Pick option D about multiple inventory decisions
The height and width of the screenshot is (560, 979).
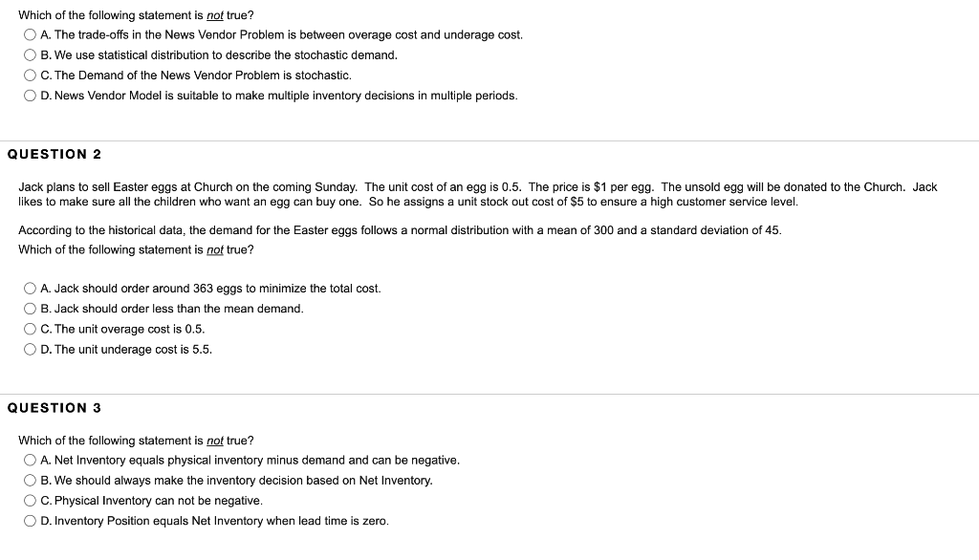(32, 96)
